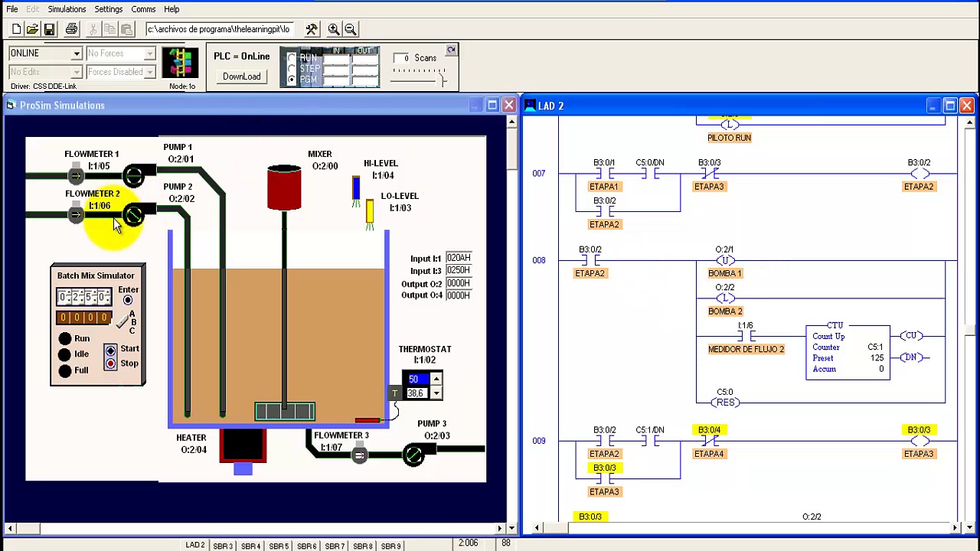Viewport: 980px width, 551px height.
Task: Decrease thermostat setpoint with down arrow
Action: 436,393
